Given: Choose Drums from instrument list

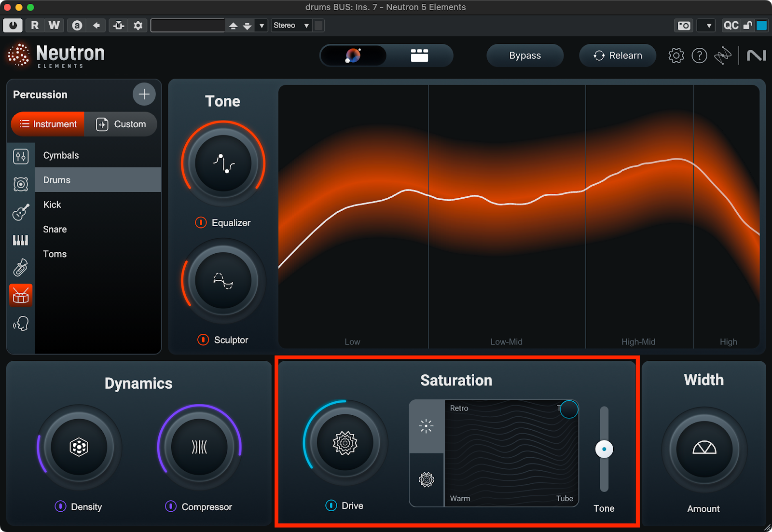Looking at the screenshot, I should [98, 180].
